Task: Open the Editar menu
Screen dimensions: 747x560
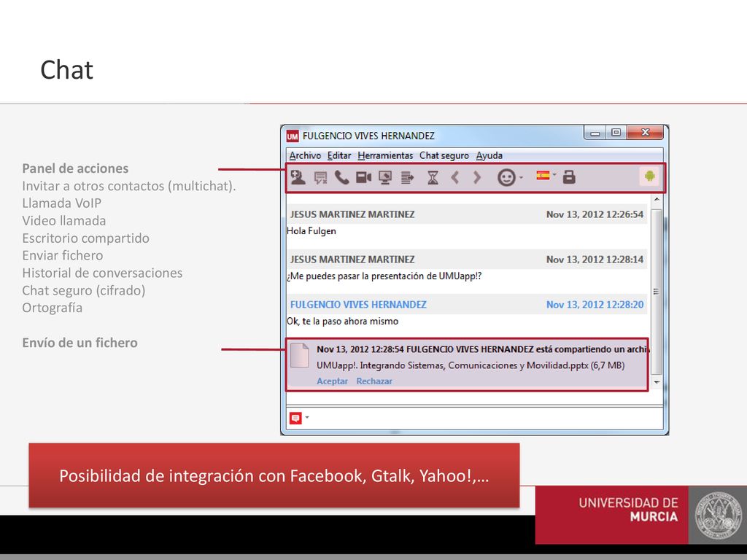Action: (339, 156)
